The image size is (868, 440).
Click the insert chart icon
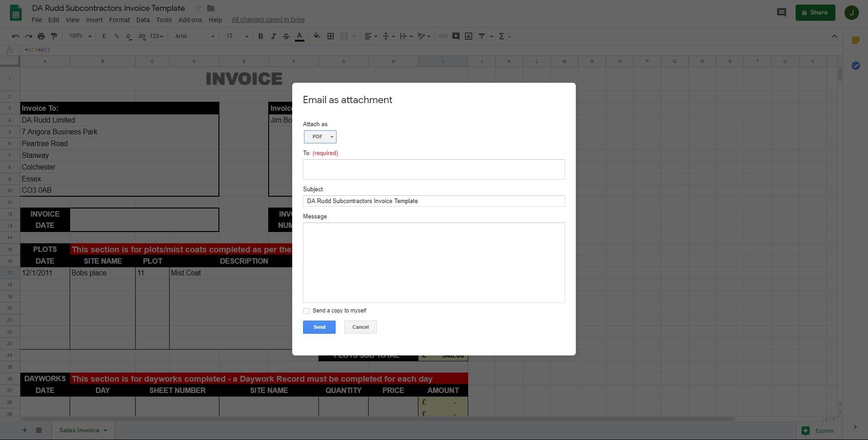(x=469, y=36)
